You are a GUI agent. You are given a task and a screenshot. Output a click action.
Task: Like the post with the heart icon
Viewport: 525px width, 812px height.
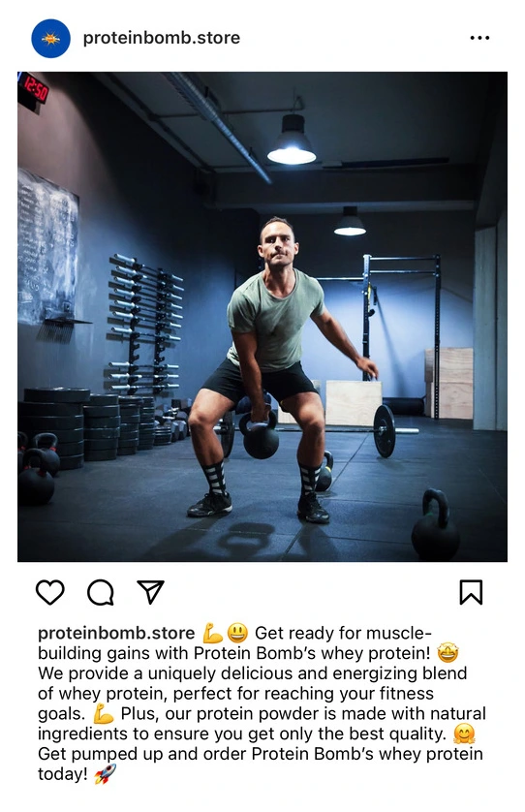(49, 592)
